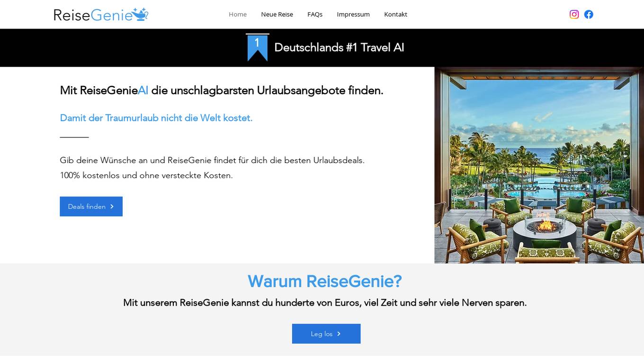Click the Leg los button
This screenshot has height=362, width=644.
(x=326, y=334)
